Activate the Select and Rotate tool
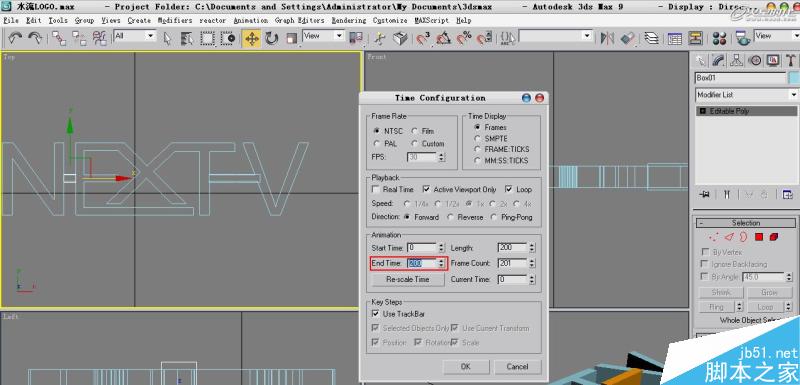This screenshot has width=800, height=385. (x=271, y=38)
